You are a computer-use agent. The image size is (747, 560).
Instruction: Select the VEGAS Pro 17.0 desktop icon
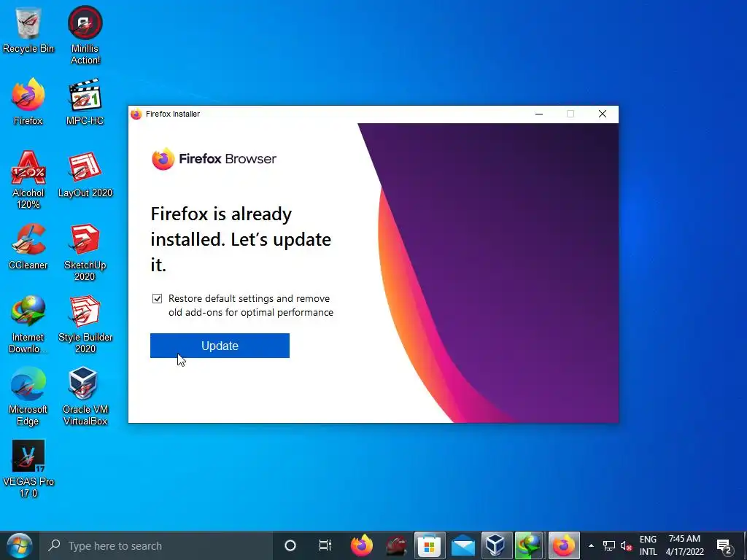[x=28, y=469]
